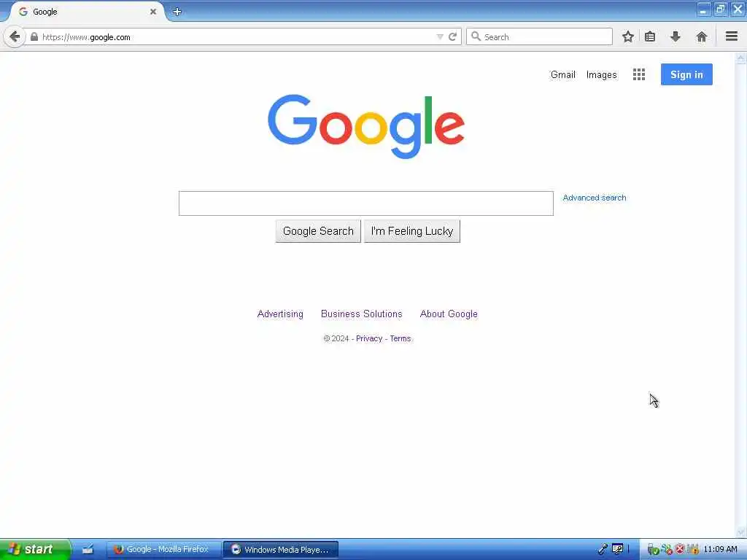
Task: Click the network connection tray icon
Action: tap(667, 550)
